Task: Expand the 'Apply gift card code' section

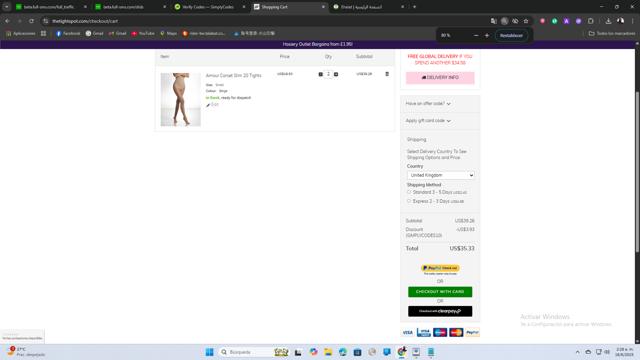Action: tap(428, 121)
